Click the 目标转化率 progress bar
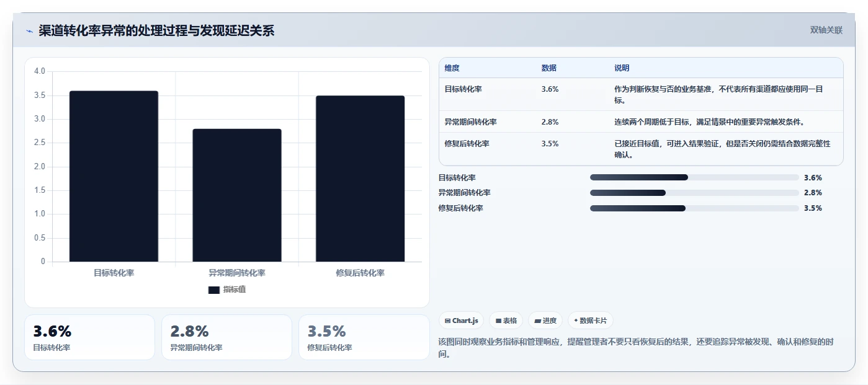 pyautogui.click(x=694, y=177)
